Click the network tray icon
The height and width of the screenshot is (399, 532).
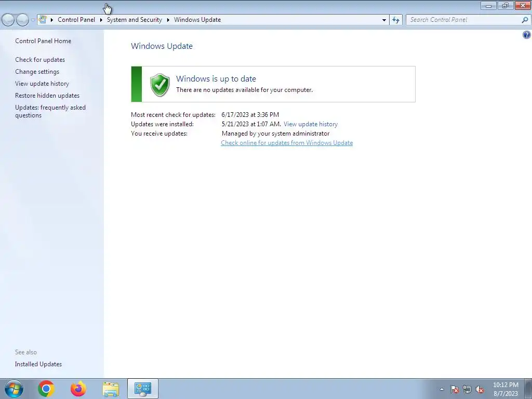coord(467,389)
